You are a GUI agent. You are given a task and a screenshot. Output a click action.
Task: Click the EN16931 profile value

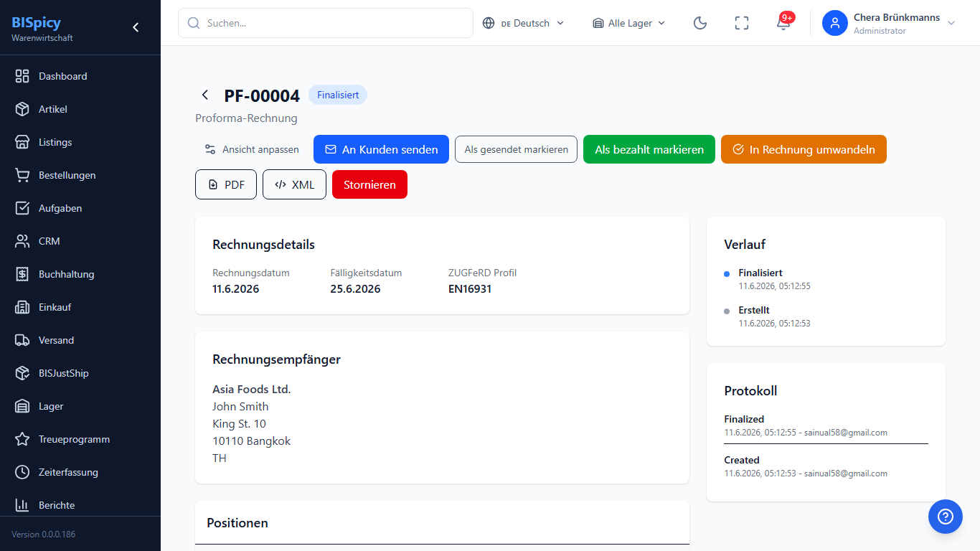(x=470, y=289)
